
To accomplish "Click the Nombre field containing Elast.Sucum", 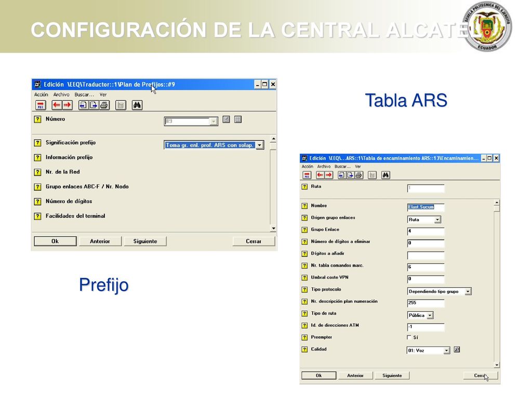I will (x=425, y=207).
